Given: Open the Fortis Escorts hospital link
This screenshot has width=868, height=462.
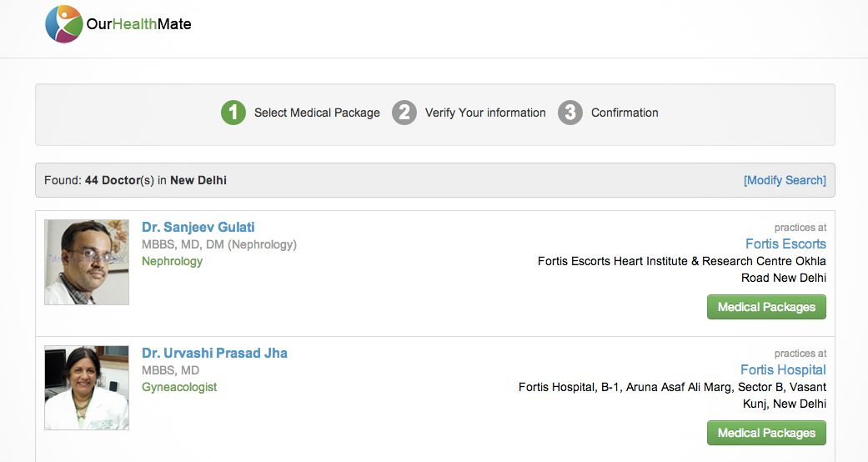Looking at the screenshot, I should click(785, 244).
